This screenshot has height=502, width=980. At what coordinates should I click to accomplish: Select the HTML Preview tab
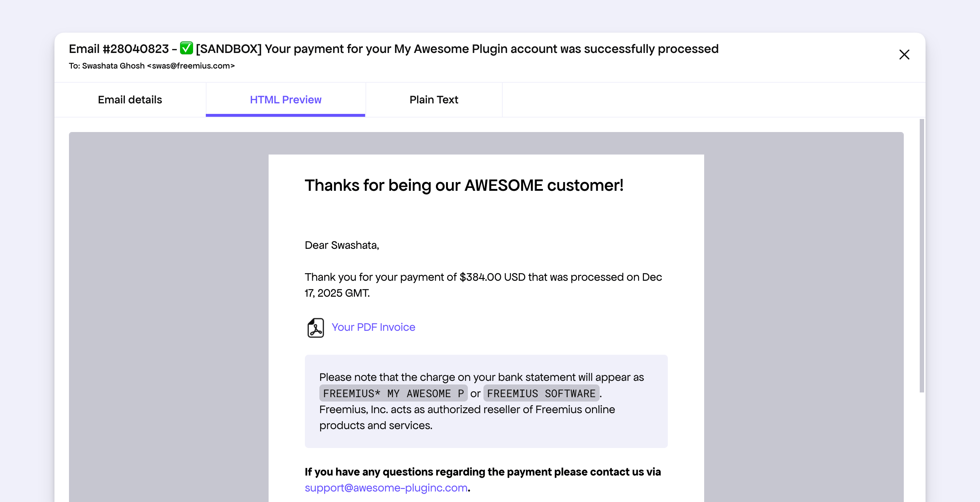(x=285, y=100)
